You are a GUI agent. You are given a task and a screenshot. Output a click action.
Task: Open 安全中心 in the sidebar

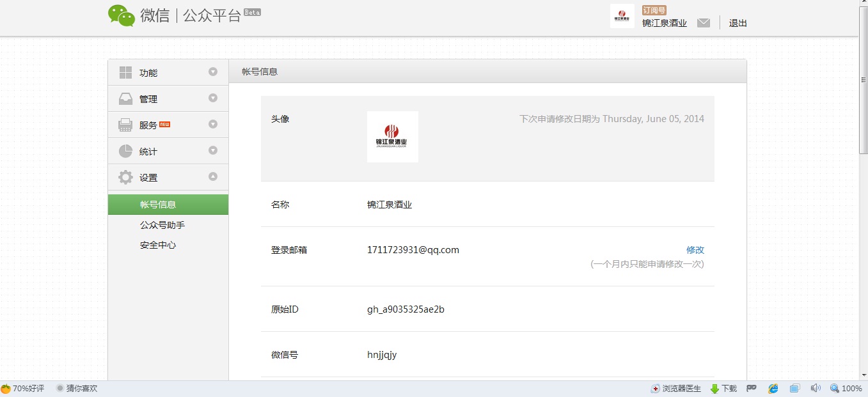(158, 245)
